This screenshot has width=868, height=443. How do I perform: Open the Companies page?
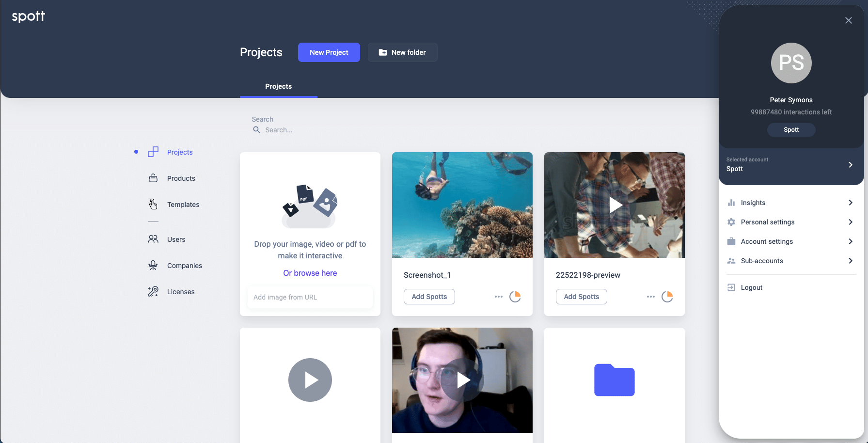coord(185,266)
